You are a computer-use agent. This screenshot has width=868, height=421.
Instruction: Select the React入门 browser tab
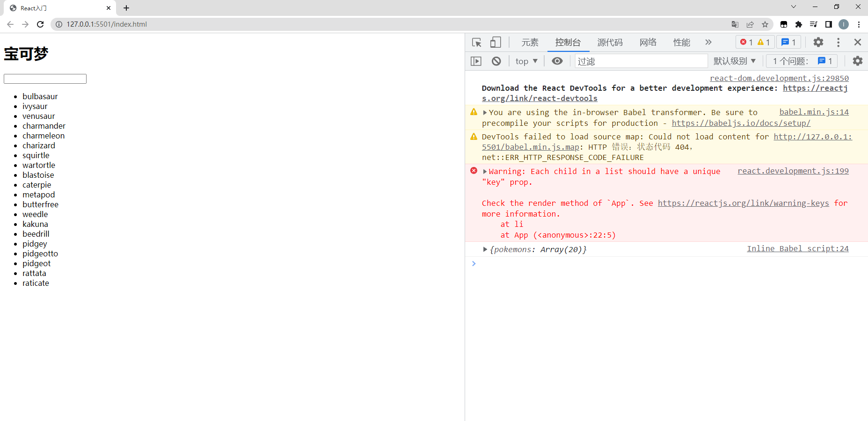pyautogui.click(x=59, y=8)
